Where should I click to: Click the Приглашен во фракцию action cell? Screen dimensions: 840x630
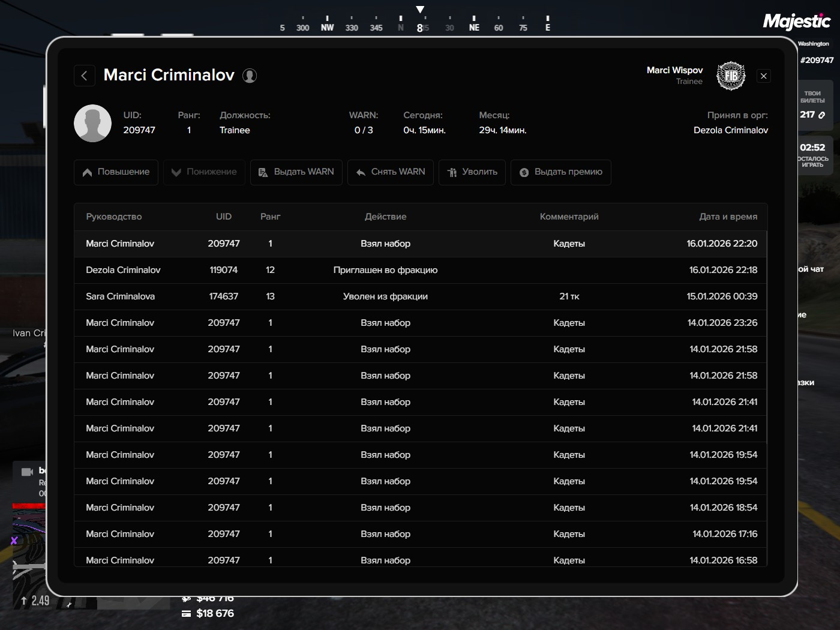pos(386,270)
